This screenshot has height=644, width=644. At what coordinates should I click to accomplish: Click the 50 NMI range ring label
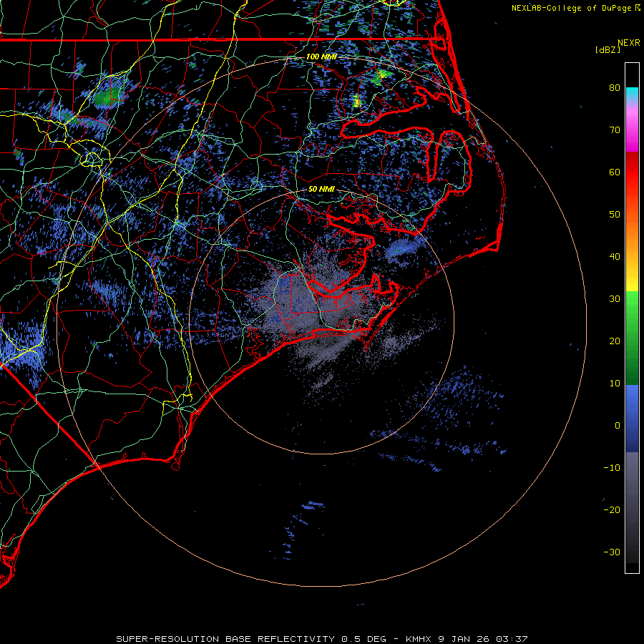321,189
